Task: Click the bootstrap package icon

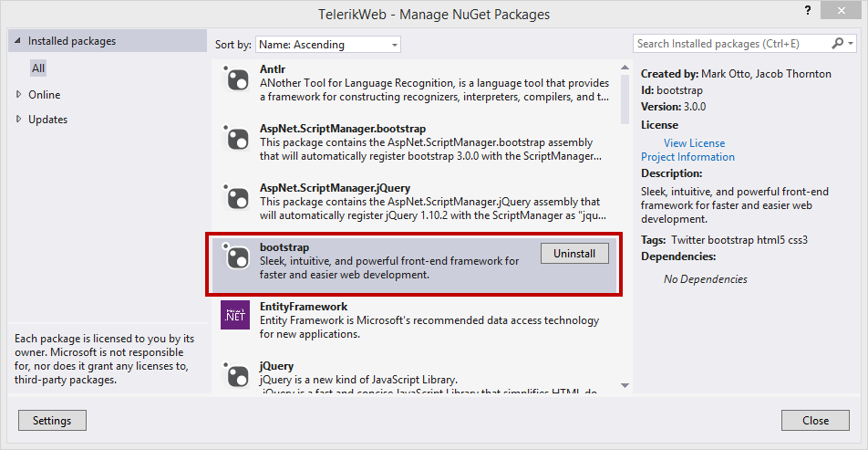Action: click(x=234, y=256)
